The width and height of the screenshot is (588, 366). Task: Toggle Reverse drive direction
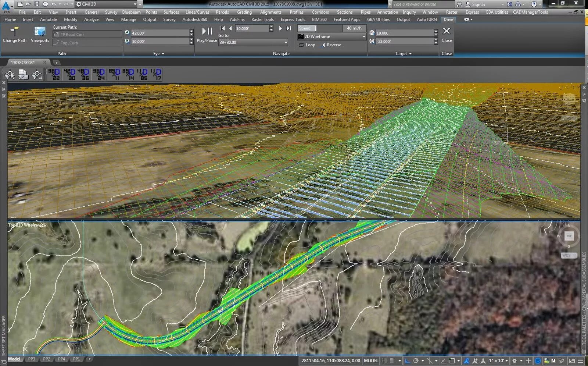(331, 45)
